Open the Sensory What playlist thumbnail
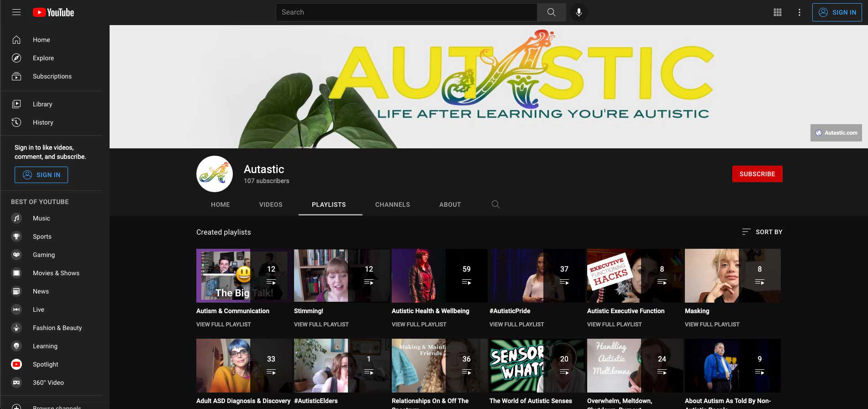 pos(537,366)
